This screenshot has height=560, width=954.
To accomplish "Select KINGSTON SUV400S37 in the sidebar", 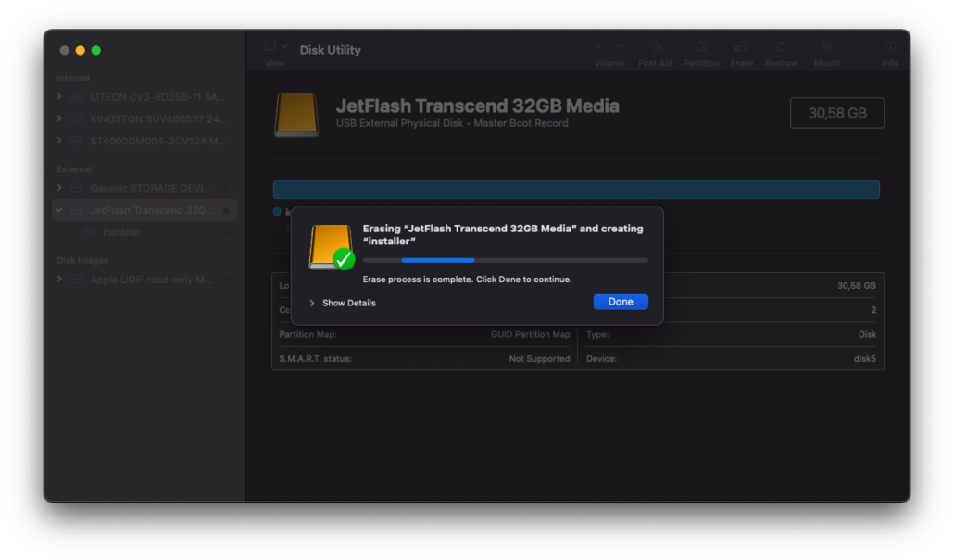I will [144, 119].
